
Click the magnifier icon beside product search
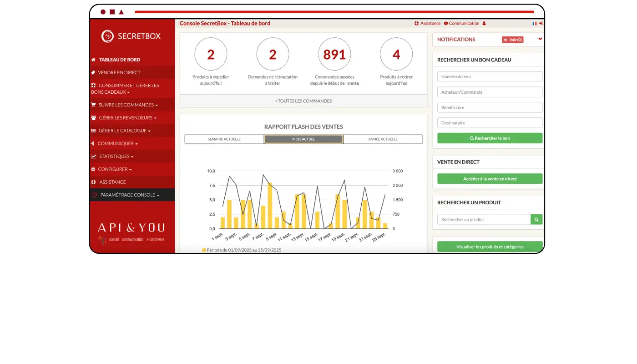(x=536, y=219)
